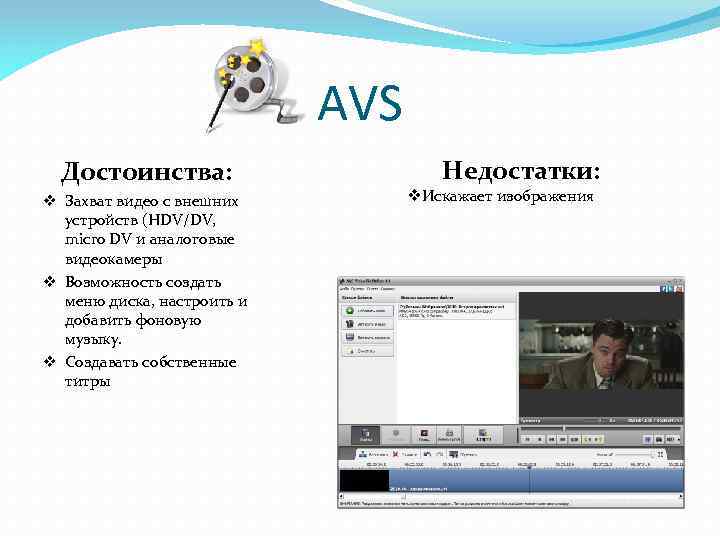Select the Chapters button in central toolbar
The height and width of the screenshot is (540, 720).
[x=424, y=435]
